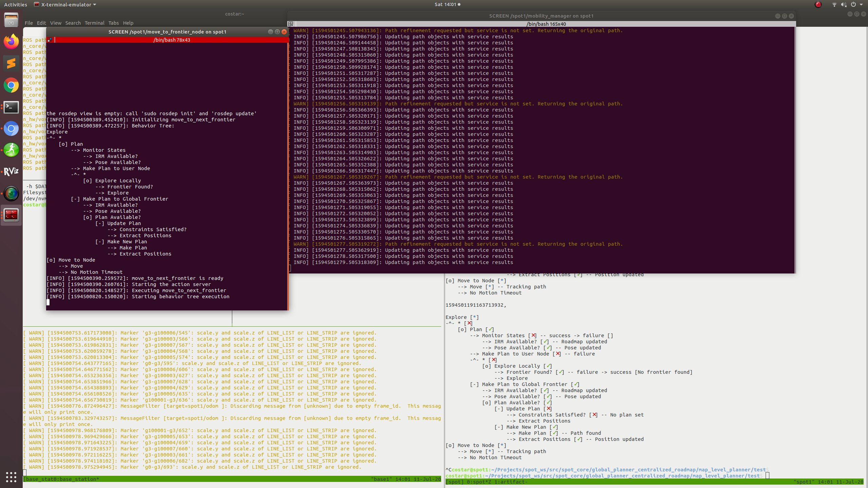The height and width of the screenshot is (488, 868).
Task: Maximize the mobility_manager screen window
Action: tap(785, 16)
